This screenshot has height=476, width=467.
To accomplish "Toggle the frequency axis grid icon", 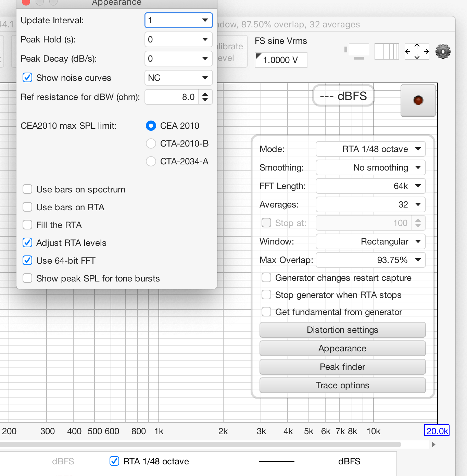I will tap(387, 51).
